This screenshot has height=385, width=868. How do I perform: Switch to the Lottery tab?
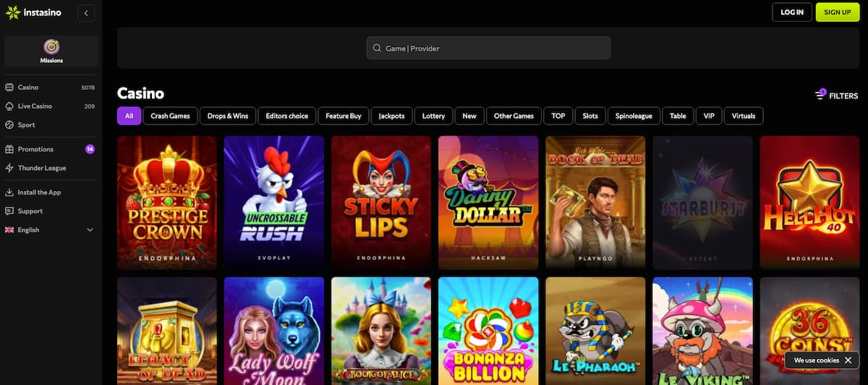pyautogui.click(x=433, y=116)
